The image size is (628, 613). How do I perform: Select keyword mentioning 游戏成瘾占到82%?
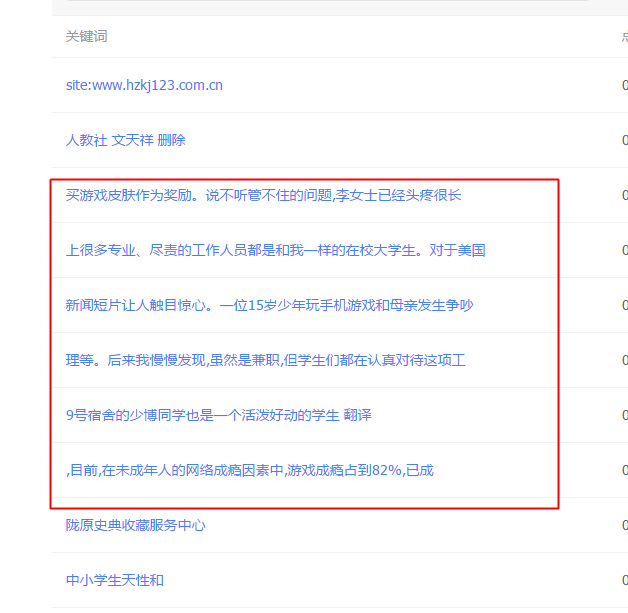[249, 470]
